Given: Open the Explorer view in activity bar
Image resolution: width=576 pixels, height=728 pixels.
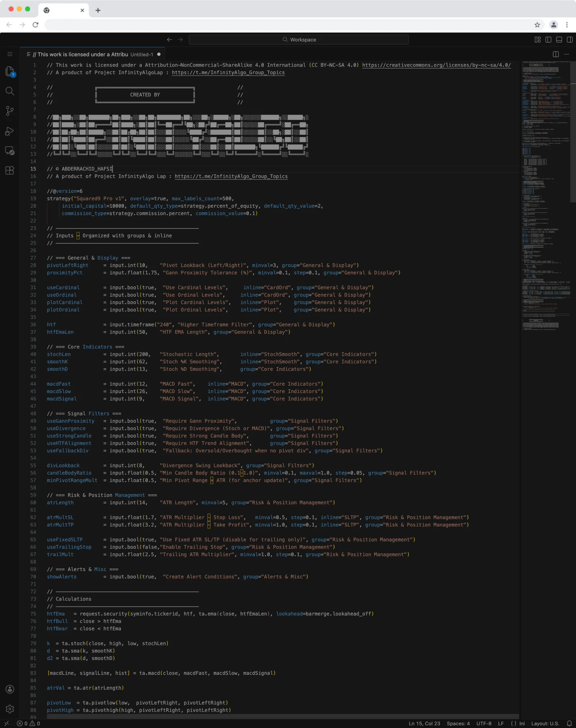Looking at the screenshot, I should (x=10, y=71).
